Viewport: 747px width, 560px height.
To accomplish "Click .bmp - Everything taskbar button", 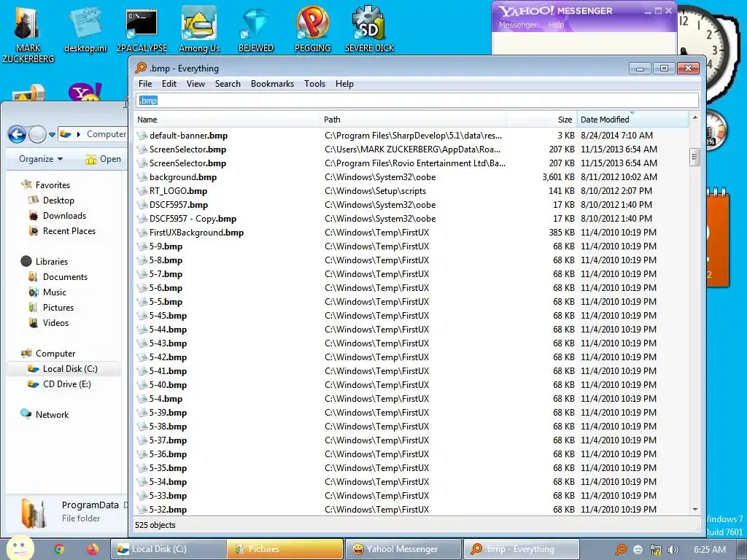I will coord(520,549).
